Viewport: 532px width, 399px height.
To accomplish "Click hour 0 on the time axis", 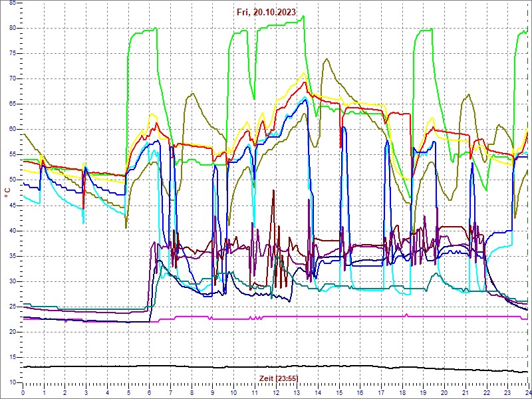I will tap(23, 392).
